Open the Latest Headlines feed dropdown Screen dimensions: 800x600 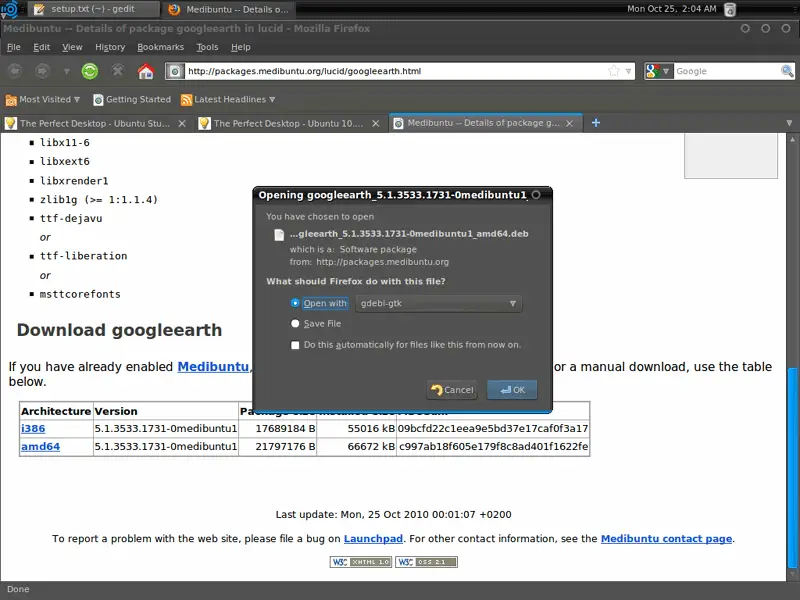[x=228, y=99]
